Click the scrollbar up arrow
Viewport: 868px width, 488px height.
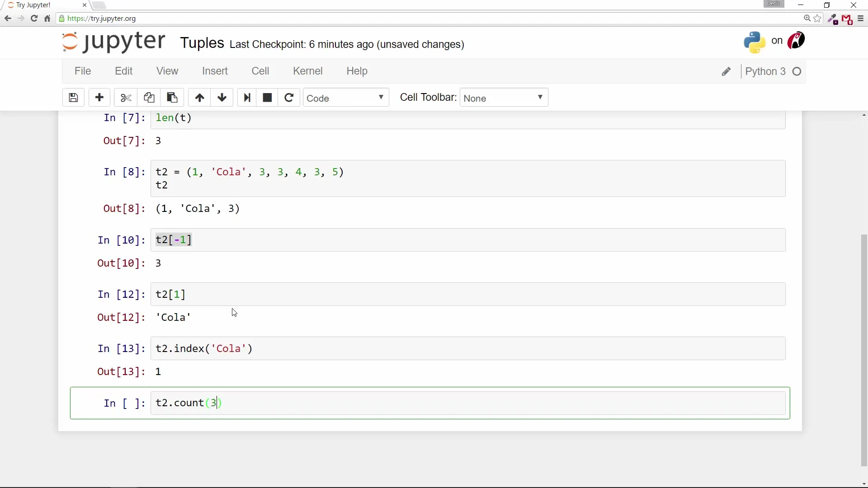click(x=864, y=115)
